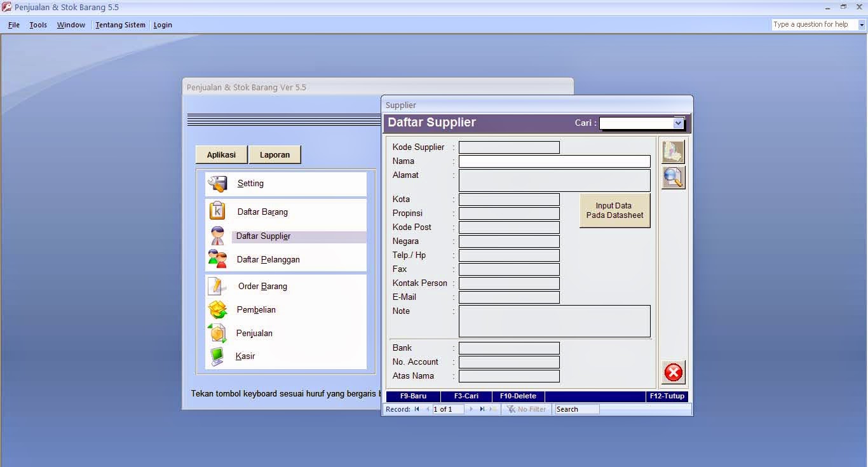868x467 pixels.
Task: Click Type a question for help box
Action: (x=815, y=25)
